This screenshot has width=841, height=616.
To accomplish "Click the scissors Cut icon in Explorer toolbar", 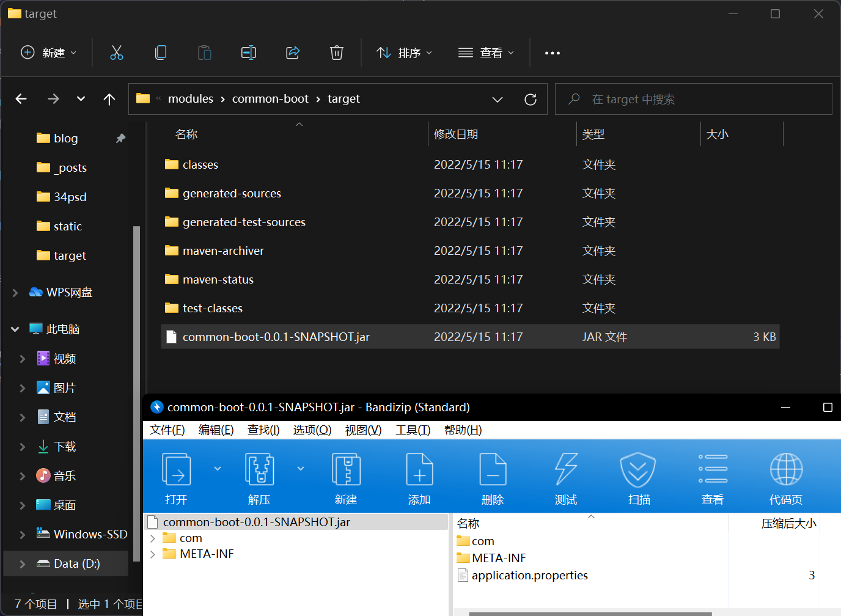I will tap(117, 53).
